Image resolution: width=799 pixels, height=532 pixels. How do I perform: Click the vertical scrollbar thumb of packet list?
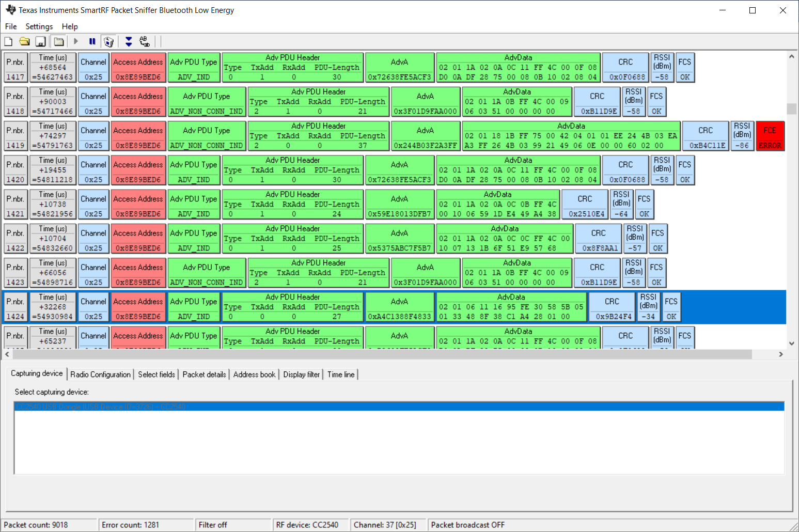pos(791,108)
